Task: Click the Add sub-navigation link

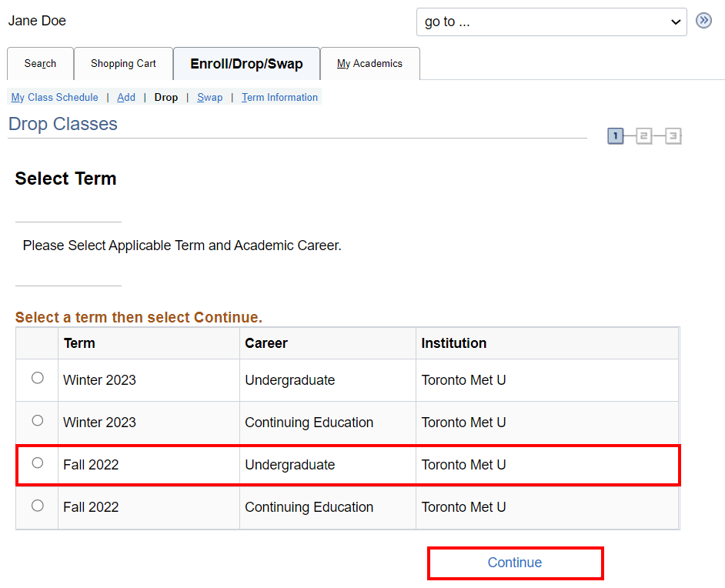Action: 126,98
